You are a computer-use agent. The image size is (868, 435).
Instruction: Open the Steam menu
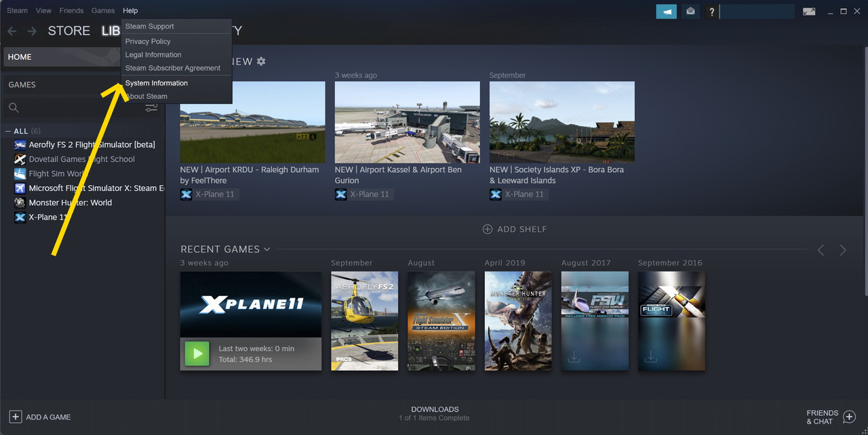pyautogui.click(x=17, y=11)
